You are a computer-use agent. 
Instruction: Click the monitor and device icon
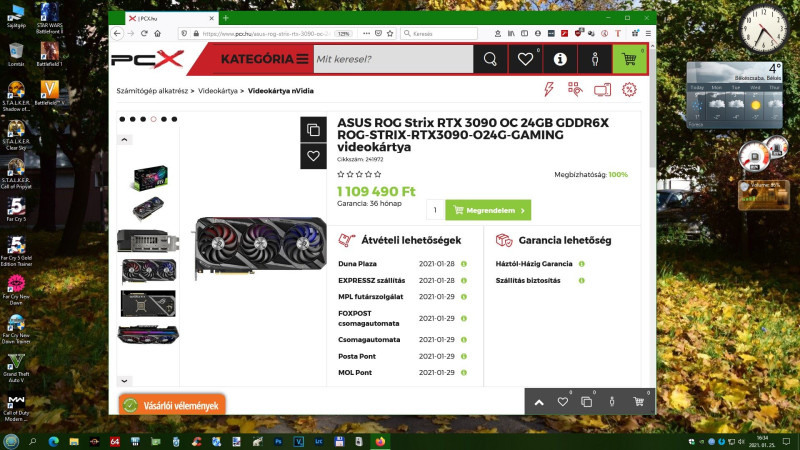[602, 90]
